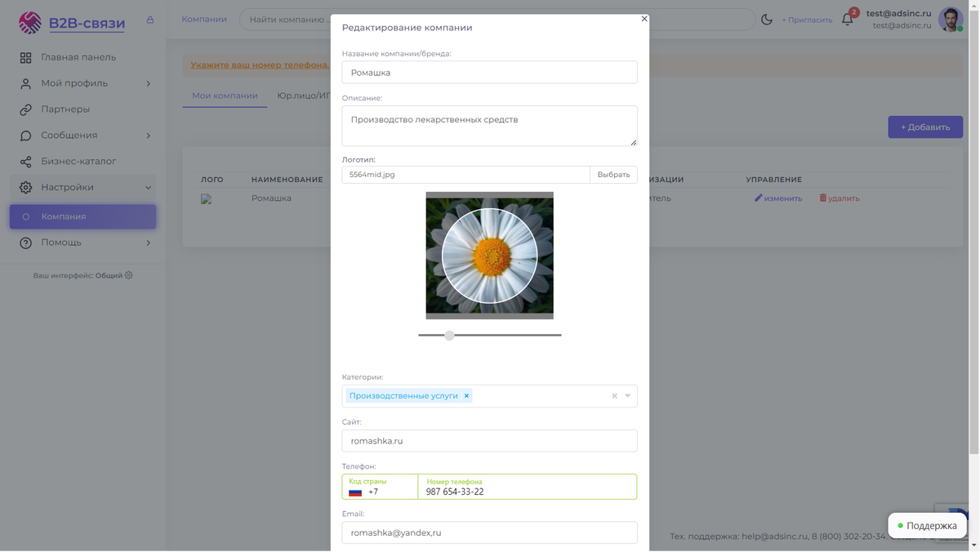Click the Компании top navigation link
This screenshot has height=552, width=980.
pos(204,20)
